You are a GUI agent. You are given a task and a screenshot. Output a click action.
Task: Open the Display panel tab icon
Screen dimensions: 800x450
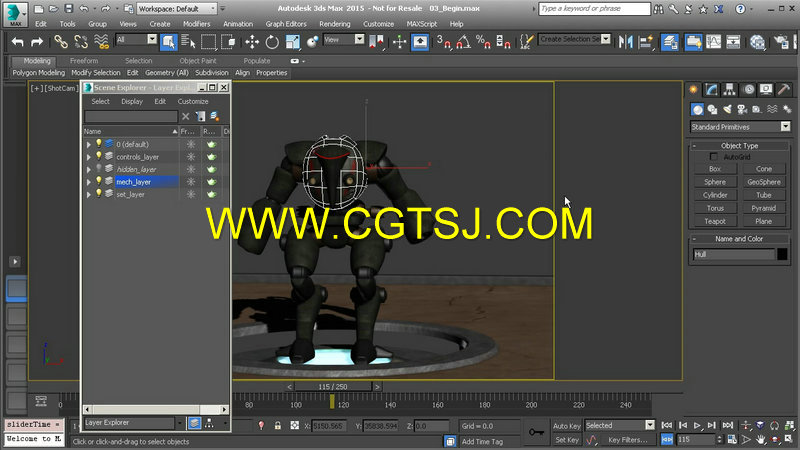[766, 90]
